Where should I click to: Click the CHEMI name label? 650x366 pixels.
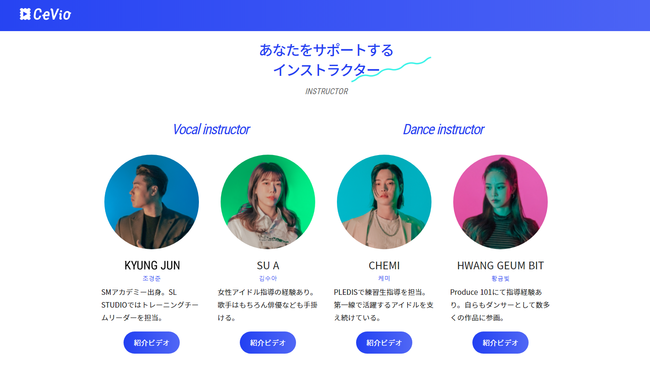tap(384, 265)
